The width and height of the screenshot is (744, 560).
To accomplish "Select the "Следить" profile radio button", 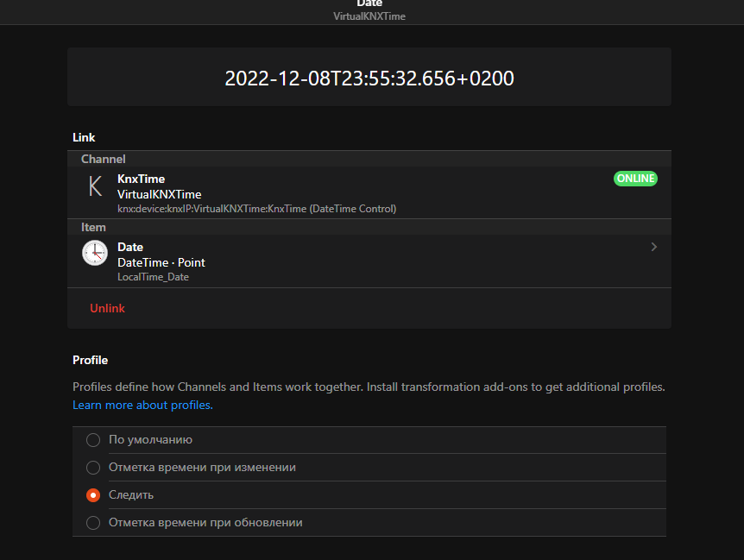I will point(93,495).
